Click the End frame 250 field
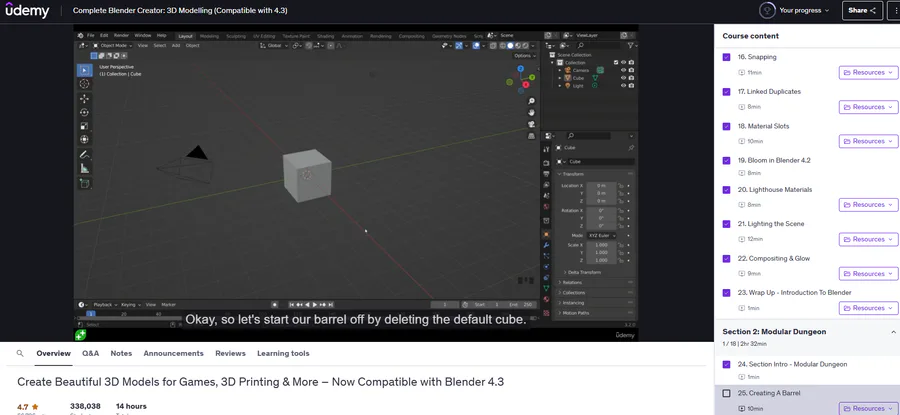The image size is (900, 415). click(522, 305)
